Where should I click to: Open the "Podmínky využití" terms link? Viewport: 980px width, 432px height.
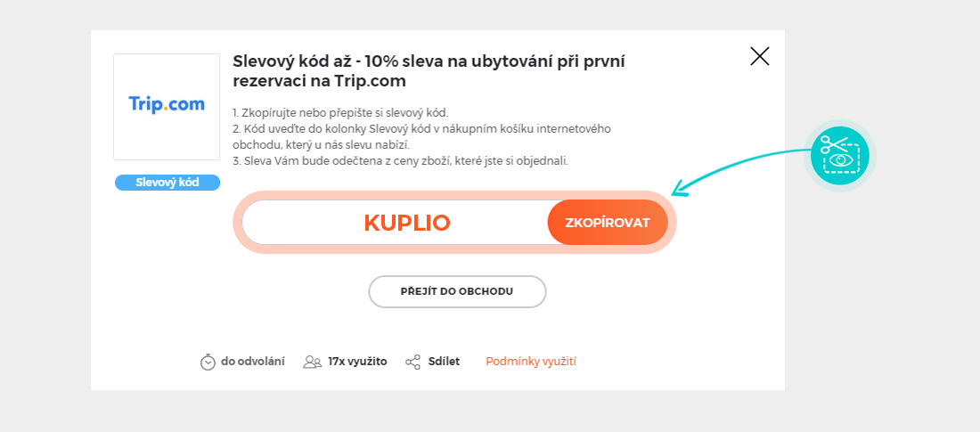click(x=531, y=362)
